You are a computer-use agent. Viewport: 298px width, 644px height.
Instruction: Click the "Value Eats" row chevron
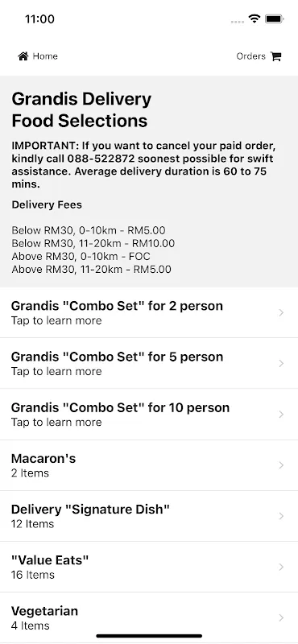281,567
